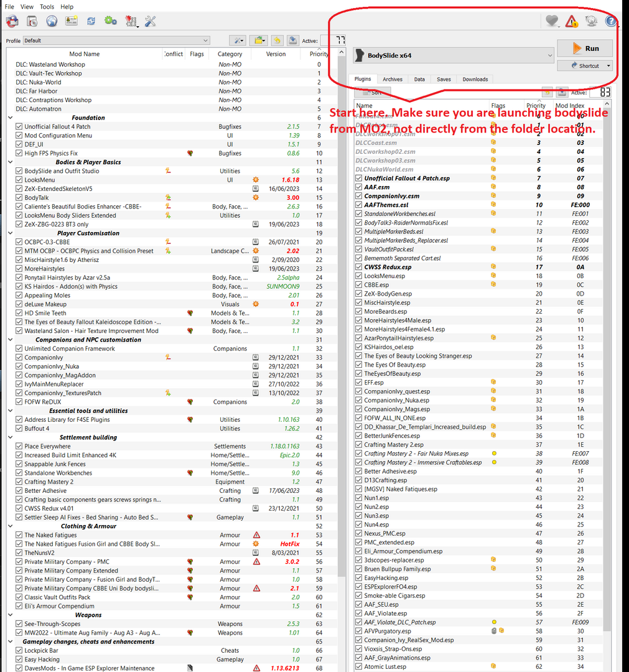Open the Help menu

[x=67, y=6]
